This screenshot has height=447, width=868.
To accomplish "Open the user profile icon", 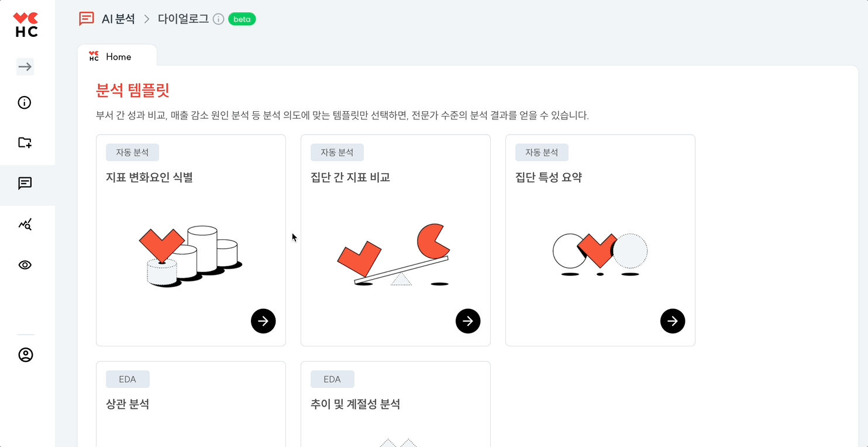I will pyautogui.click(x=26, y=355).
